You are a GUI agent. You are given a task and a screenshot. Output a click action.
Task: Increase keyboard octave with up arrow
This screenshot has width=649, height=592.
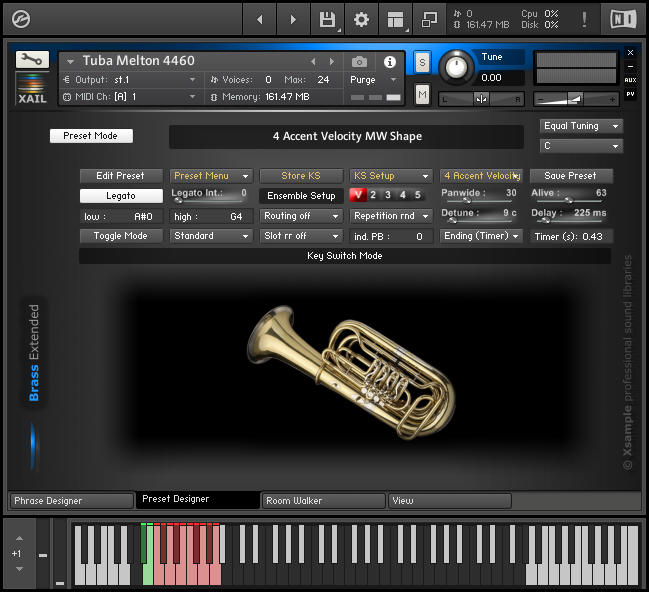[x=19, y=539]
